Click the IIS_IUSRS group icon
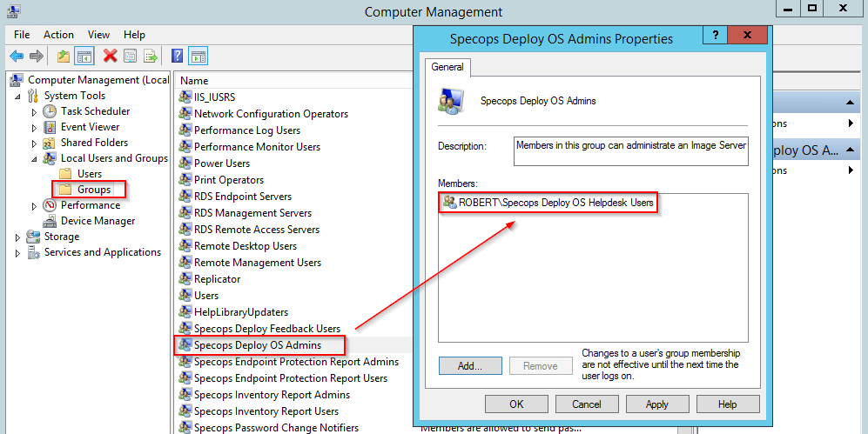 185,97
